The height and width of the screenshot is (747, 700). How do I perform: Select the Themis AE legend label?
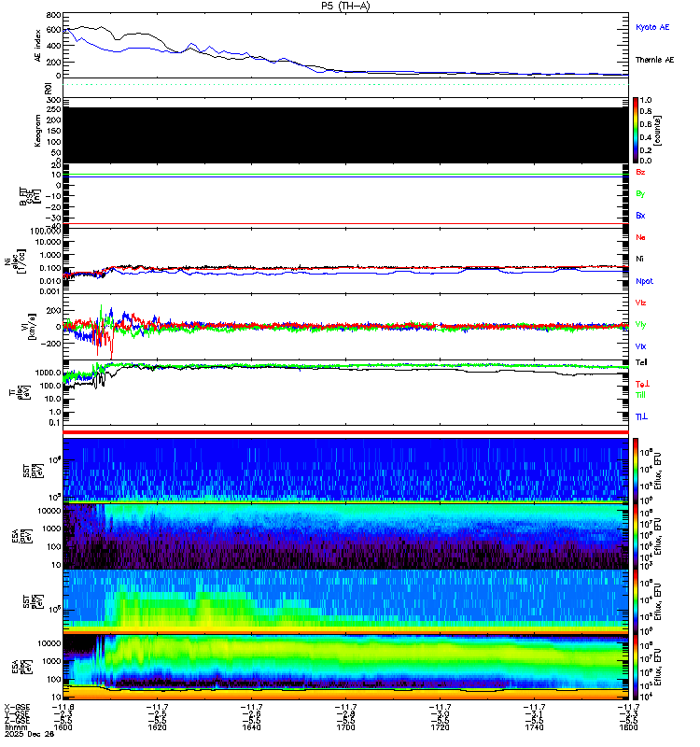click(x=654, y=60)
